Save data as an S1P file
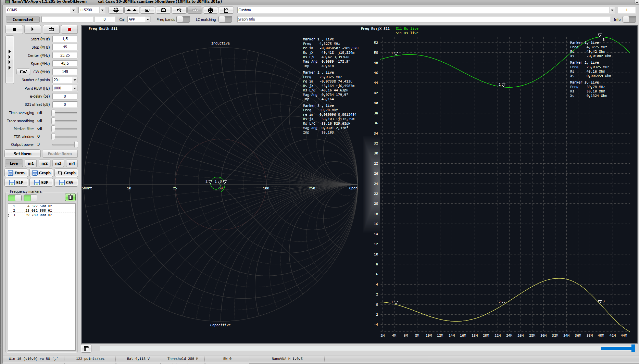Viewport: 640px width, 364px height. pyautogui.click(x=16, y=183)
